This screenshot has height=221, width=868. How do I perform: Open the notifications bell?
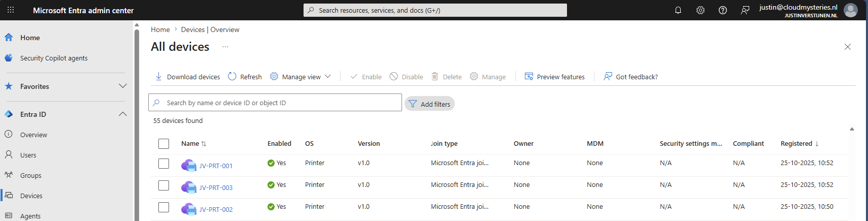coord(678,10)
